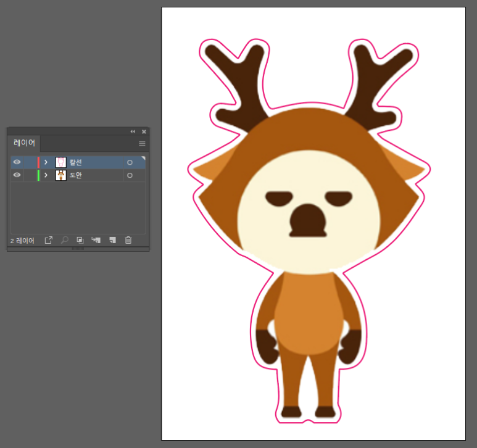Click the deer's nose on canvas

(x=308, y=221)
